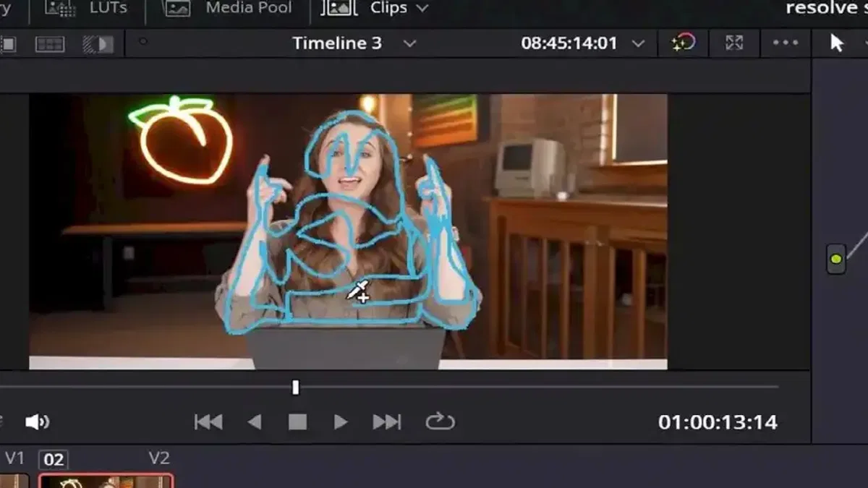The image size is (868, 488).
Task: Click the Media Pool picture icon
Action: 177,8
